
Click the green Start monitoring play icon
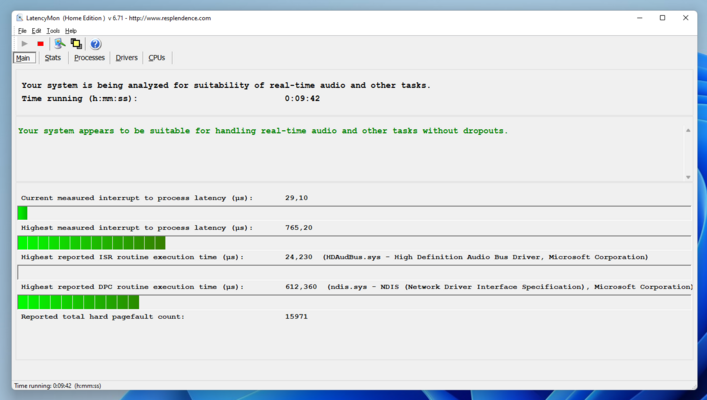[24, 44]
